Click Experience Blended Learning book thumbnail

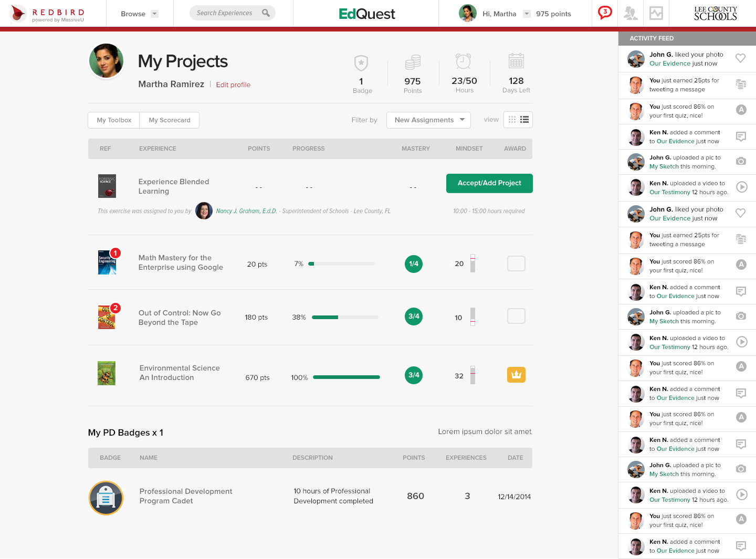pos(107,186)
